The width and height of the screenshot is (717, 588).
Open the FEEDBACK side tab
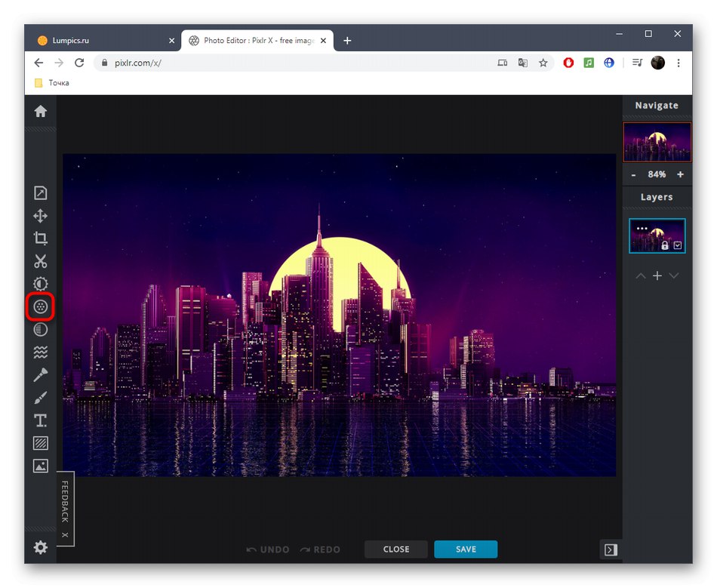click(x=65, y=502)
